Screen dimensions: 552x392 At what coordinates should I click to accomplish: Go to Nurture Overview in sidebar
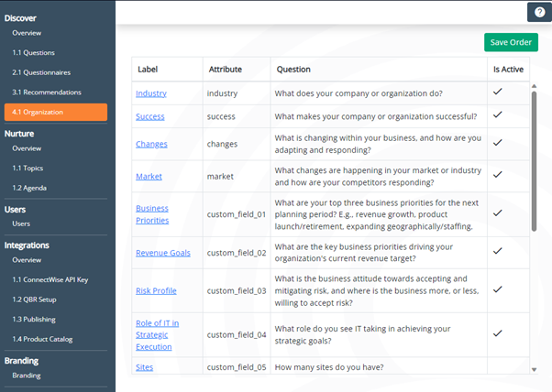pos(27,148)
